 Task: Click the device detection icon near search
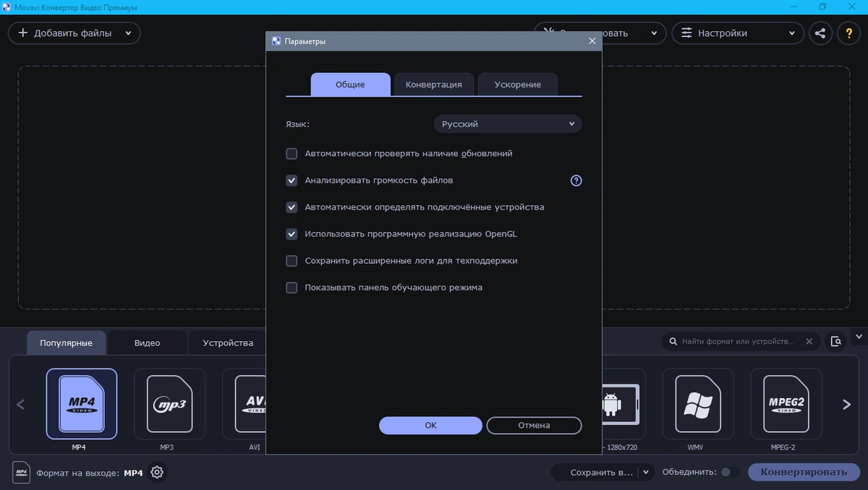click(x=836, y=341)
